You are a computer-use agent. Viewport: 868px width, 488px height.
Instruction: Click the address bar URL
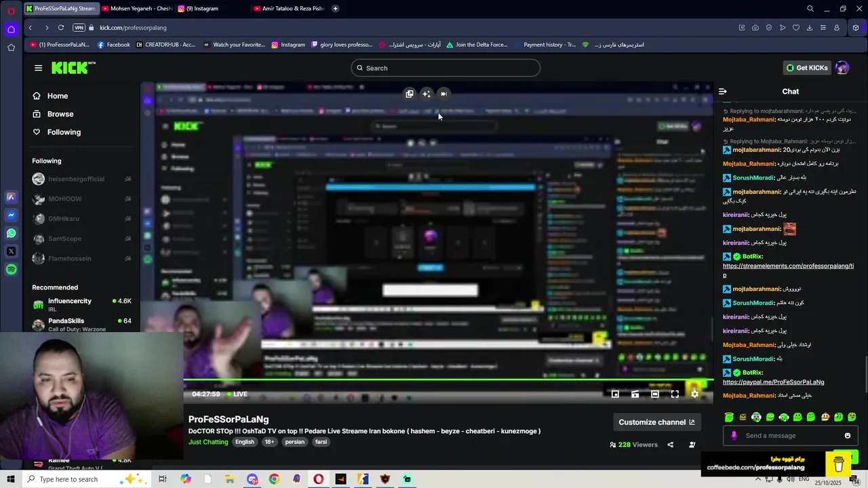(x=133, y=28)
